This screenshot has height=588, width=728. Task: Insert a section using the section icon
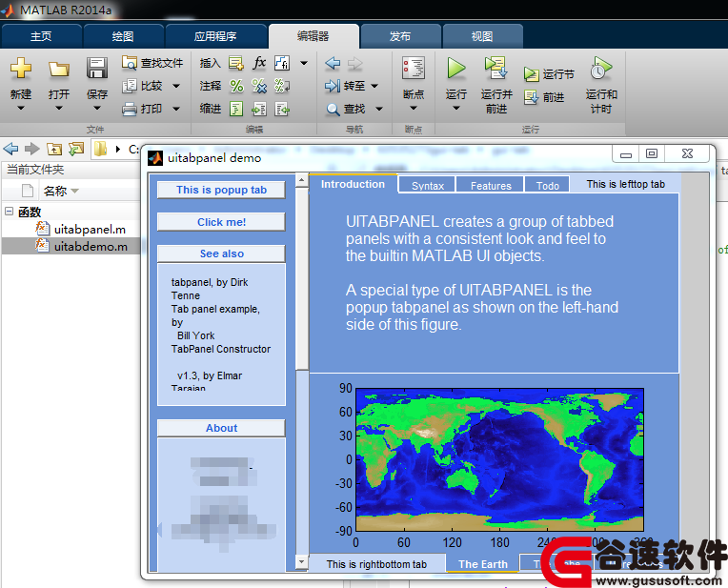[236, 63]
